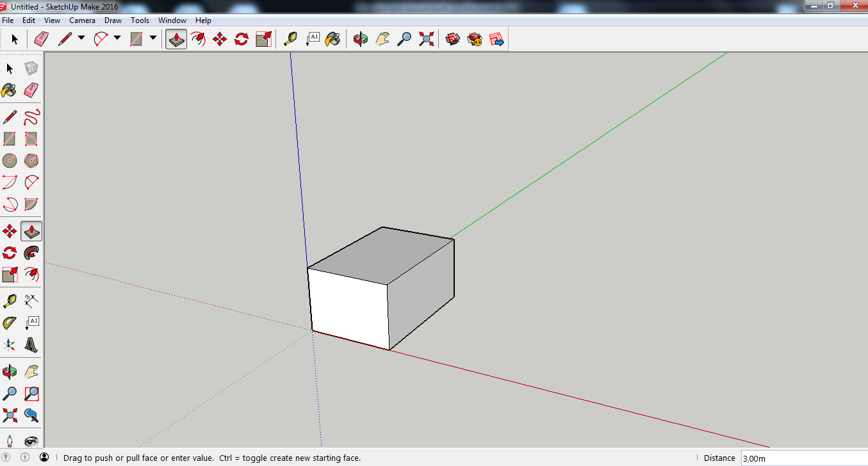868x466 pixels.
Task: Open the Edit menu
Action: pyautogui.click(x=29, y=20)
